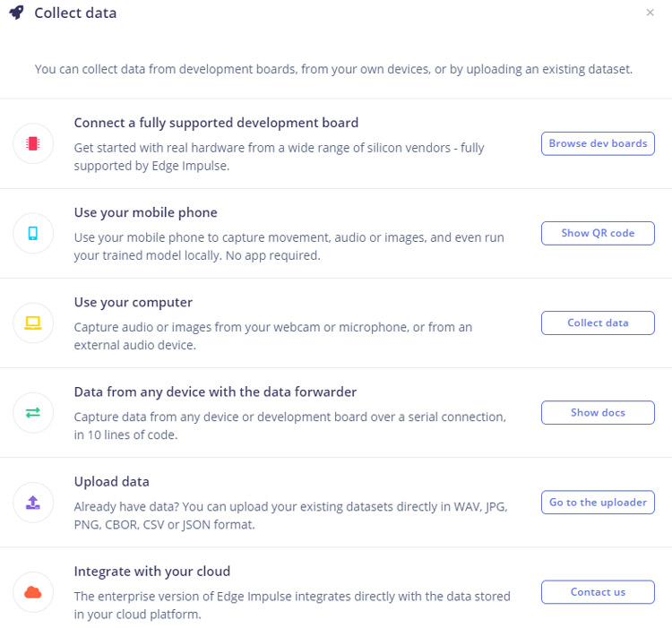Open Show docs for data forwarder

[x=598, y=412]
